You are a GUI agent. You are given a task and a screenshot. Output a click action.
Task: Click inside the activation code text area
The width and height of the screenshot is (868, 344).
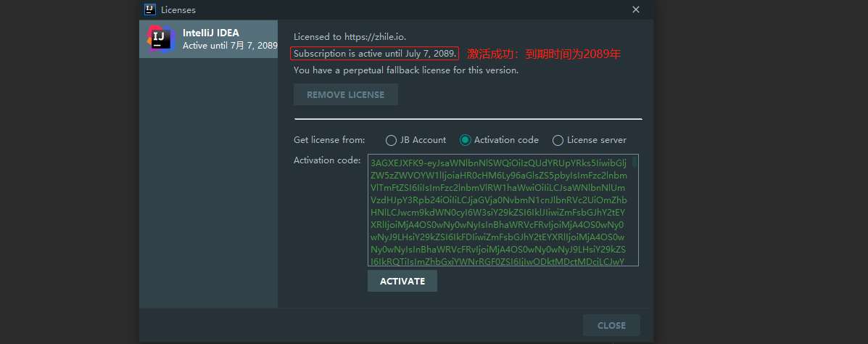499,210
